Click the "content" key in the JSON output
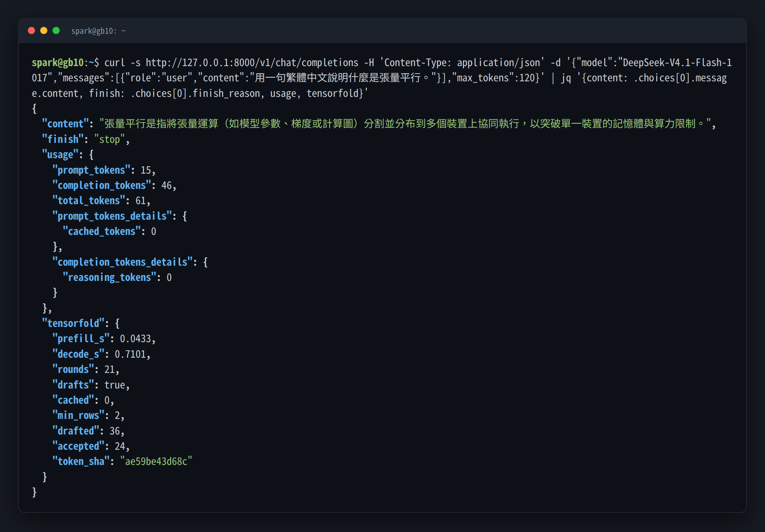 point(65,124)
